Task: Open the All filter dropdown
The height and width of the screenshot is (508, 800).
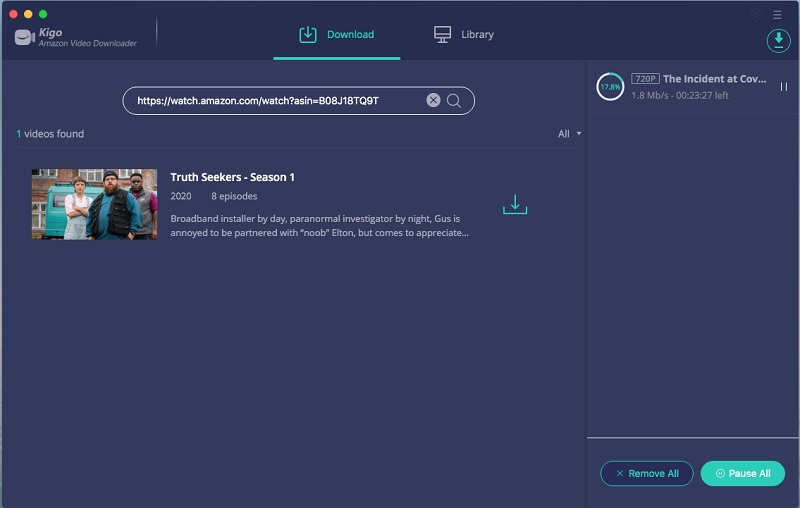Action: (569, 134)
